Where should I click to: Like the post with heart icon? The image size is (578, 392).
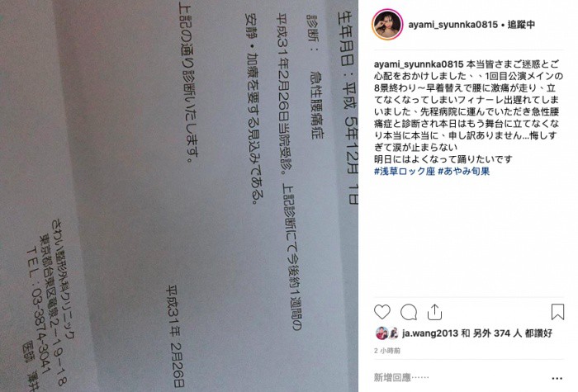click(x=381, y=312)
